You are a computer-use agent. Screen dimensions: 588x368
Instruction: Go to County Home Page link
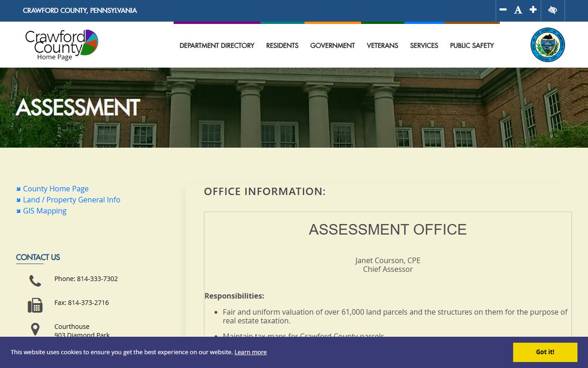point(56,189)
